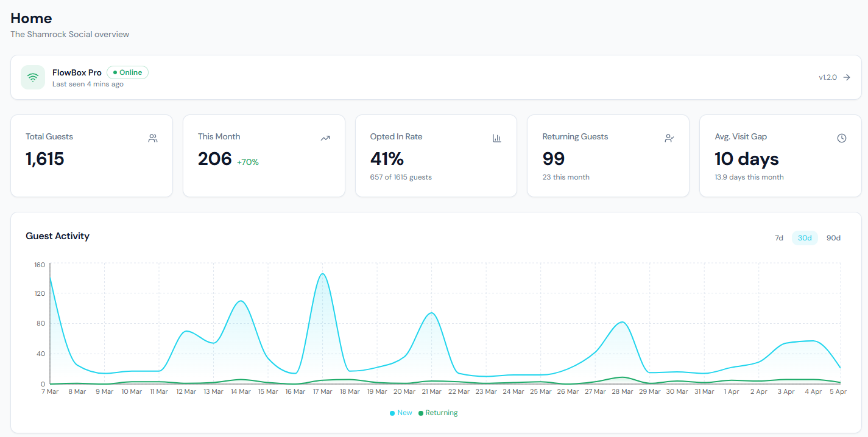
Task: Click the Guest Activity chart title
Action: [57, 236]
